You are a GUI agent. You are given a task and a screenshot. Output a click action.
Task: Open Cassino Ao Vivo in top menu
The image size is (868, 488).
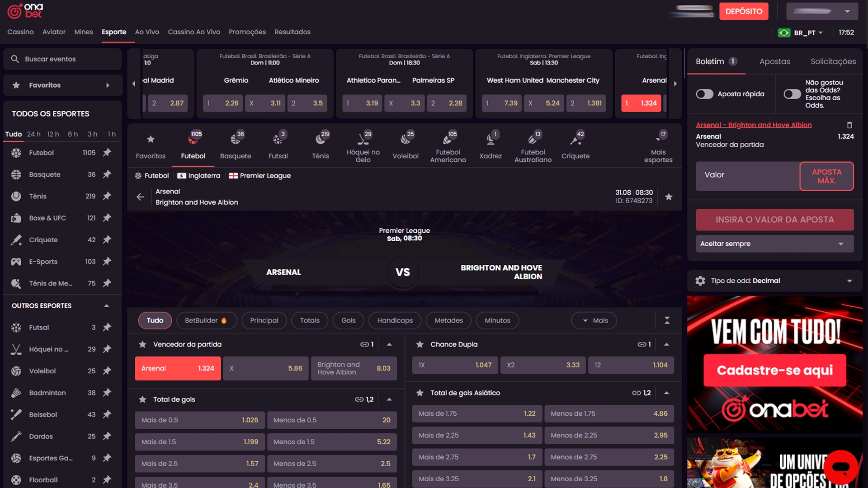(194, 32)
